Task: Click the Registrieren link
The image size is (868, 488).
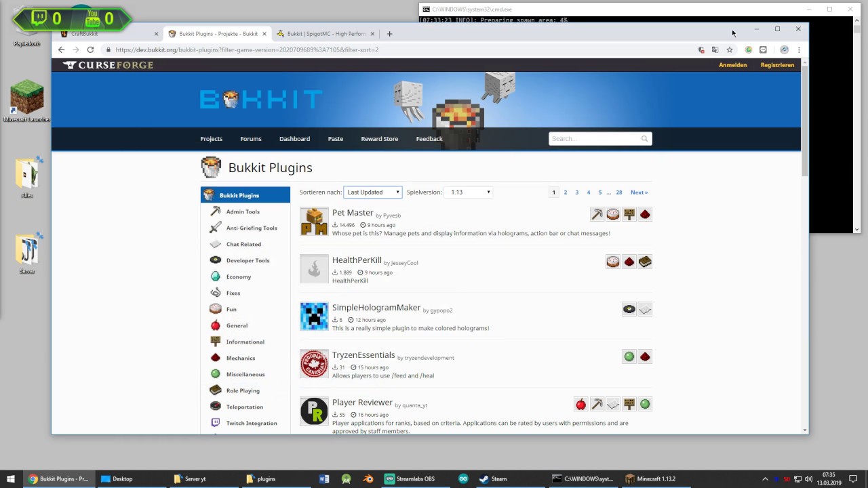Action: (x=777, y=65)
